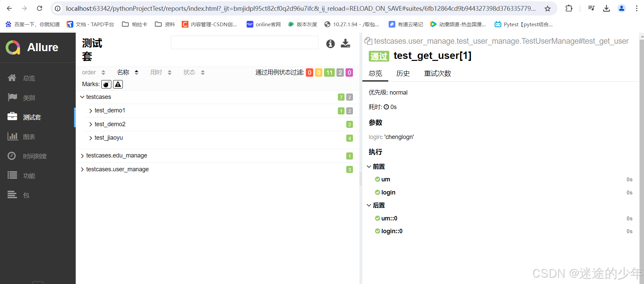Open the Baidu bookmark
644x284 pixels.
pyautogui.click(x=33, y=24)
